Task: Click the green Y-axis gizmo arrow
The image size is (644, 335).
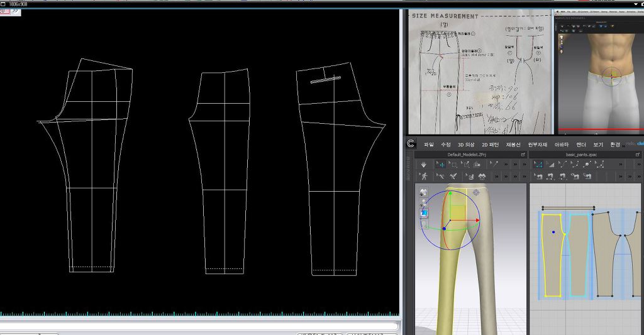Action: (x=450, y=194)
